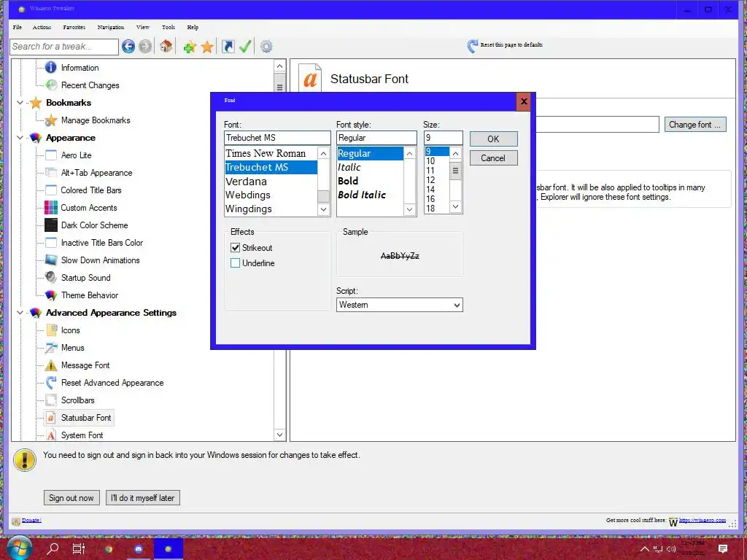Screen dimensions: 747x560
Task: Click the export shortcut arrow toolbar icon
Action: pyautogui.click(x=228, y=46)
